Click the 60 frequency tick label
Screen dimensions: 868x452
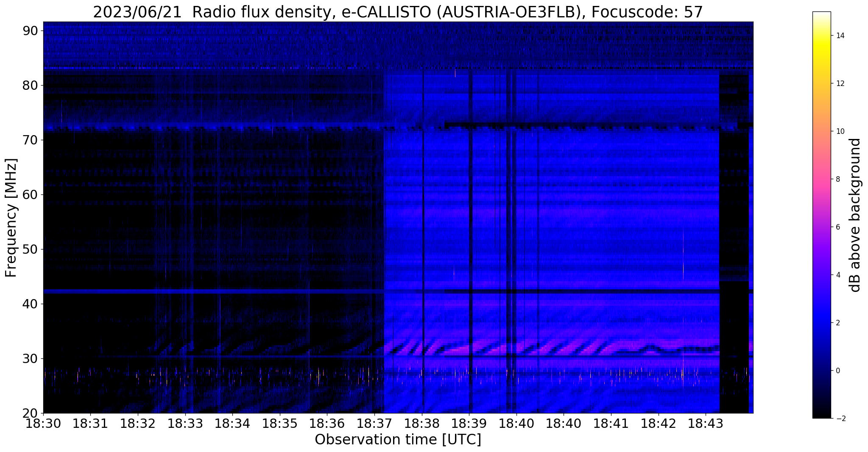[x=31, y=194]
